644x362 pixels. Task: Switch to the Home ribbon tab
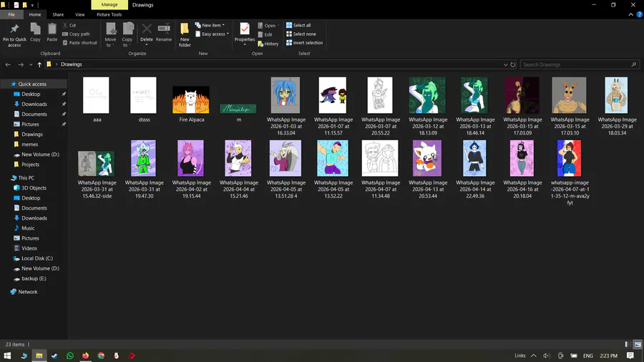tap(35, 14)
